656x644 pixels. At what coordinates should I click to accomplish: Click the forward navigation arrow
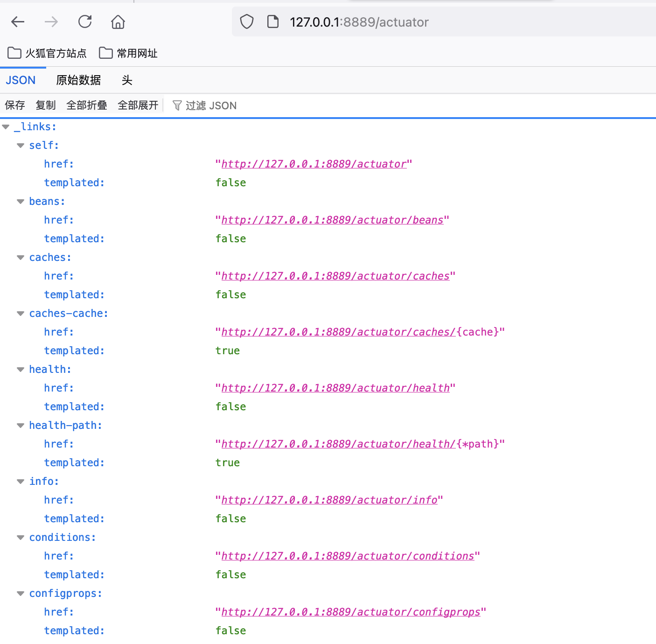51,22
